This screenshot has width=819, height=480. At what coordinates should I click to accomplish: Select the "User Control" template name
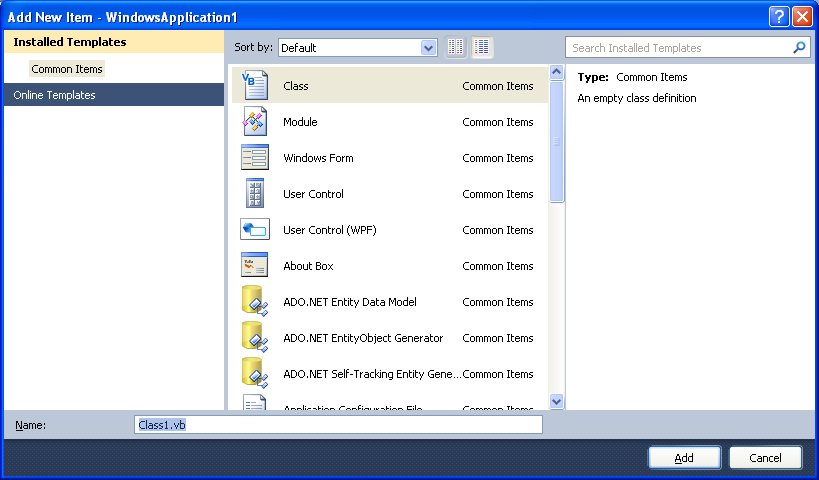tap(313, 194)
